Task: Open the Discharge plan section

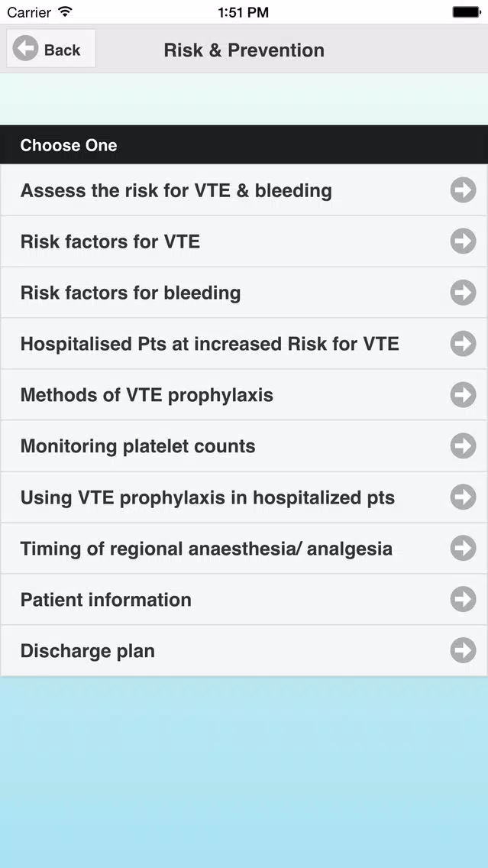Action: click(x=244, y=650)
